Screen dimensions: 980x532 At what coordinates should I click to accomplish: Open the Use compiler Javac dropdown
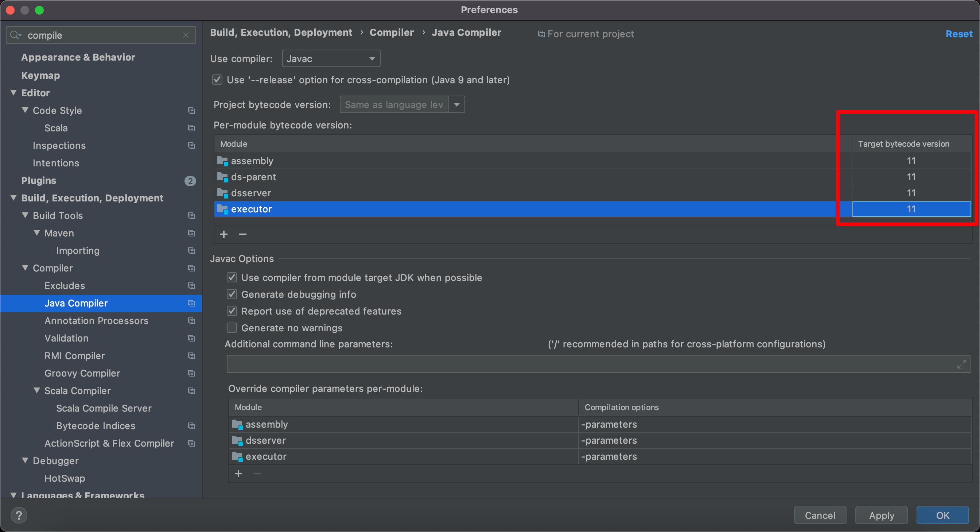[331, 59]
